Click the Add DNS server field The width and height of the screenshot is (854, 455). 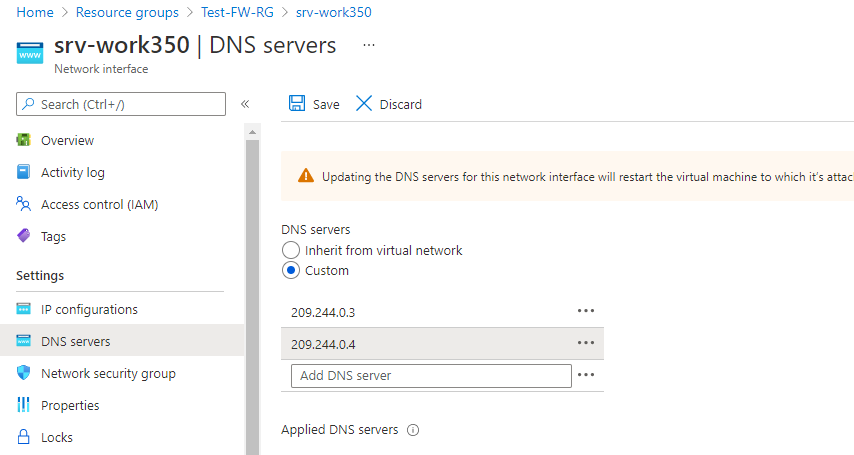[431, 376]
